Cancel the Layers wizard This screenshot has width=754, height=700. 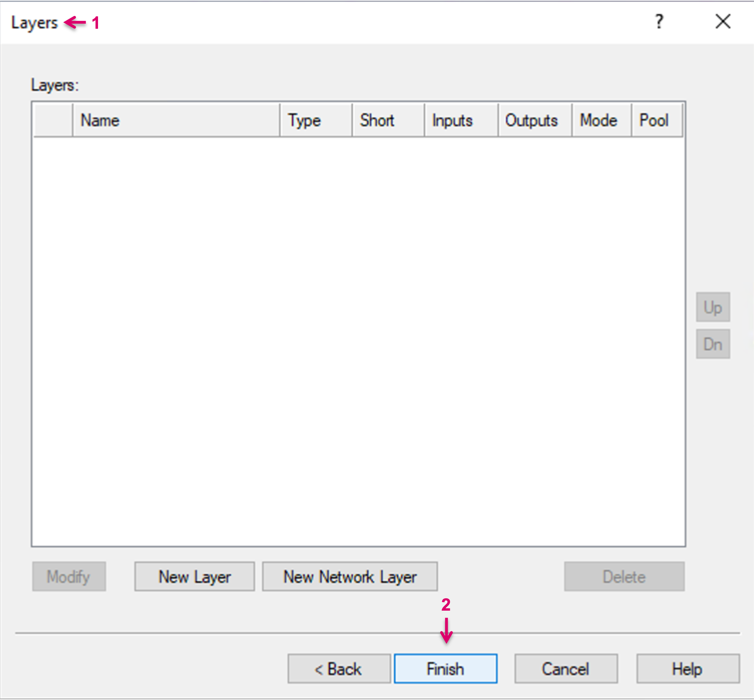[566, 668]
